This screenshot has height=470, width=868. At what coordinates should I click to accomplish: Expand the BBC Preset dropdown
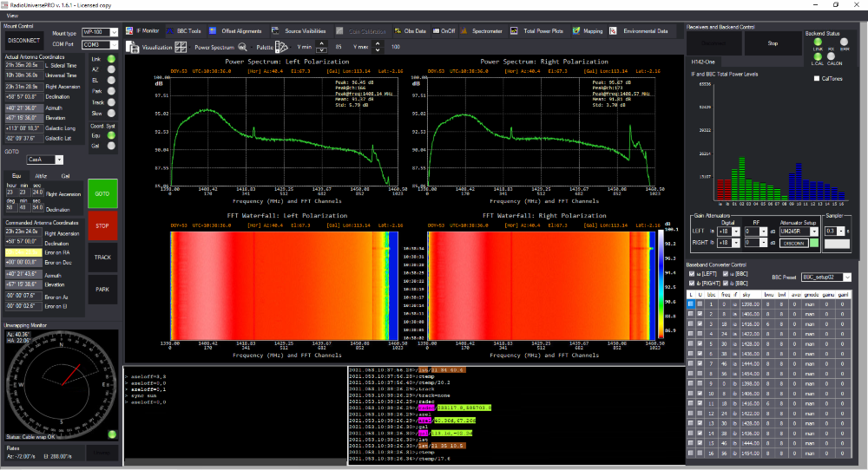847,277
